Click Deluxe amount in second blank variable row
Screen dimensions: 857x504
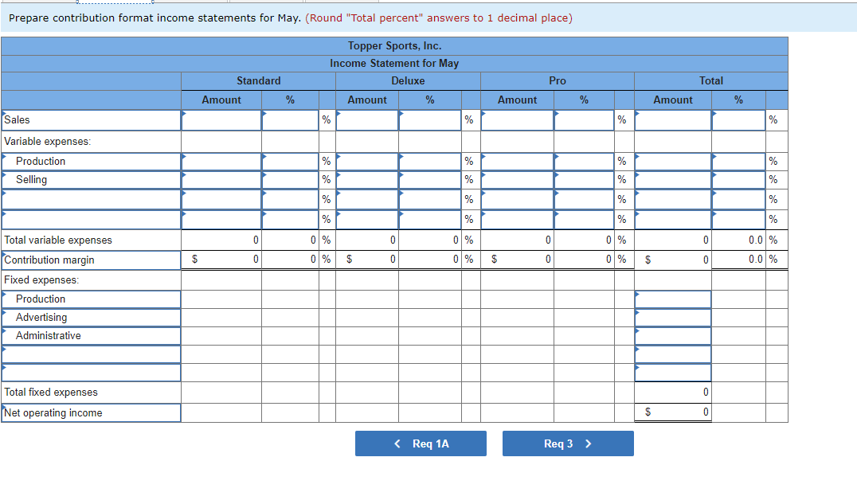[367, 220]
